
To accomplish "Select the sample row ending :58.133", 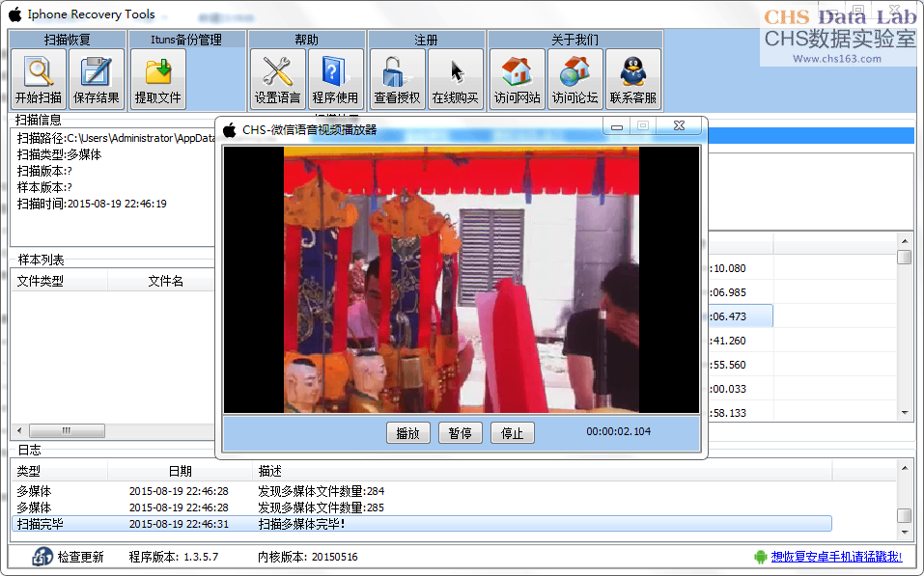I will (x=741, y=412).
